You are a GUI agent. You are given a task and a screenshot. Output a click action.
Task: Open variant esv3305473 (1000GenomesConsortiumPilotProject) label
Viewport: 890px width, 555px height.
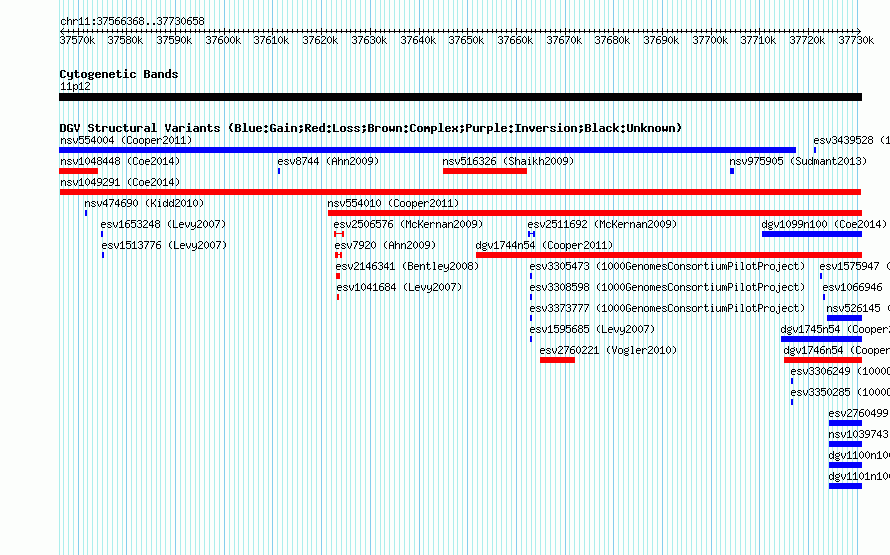pyautogui.click(x=668, y=266)
